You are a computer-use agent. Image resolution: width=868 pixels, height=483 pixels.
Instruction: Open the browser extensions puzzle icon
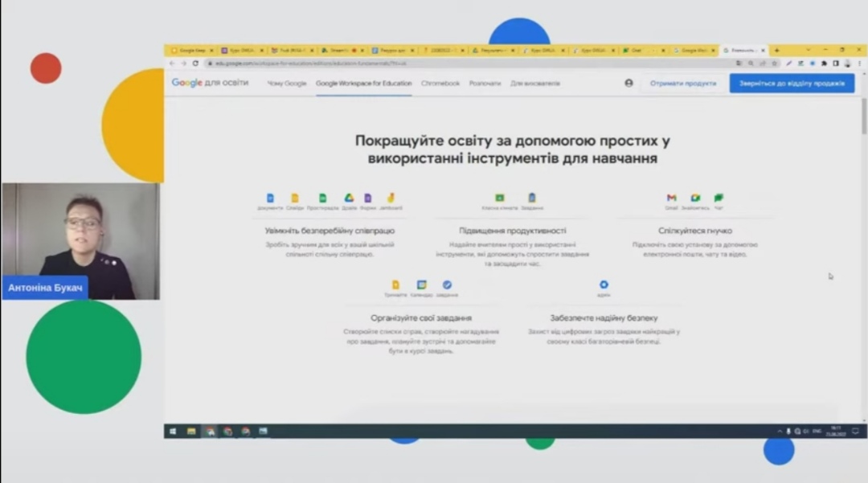(x=825, y=63)
